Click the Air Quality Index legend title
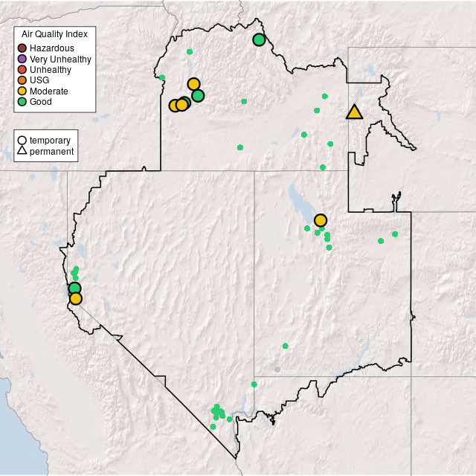The height and width of the screenshot is (476, 476). pos(54,34)
